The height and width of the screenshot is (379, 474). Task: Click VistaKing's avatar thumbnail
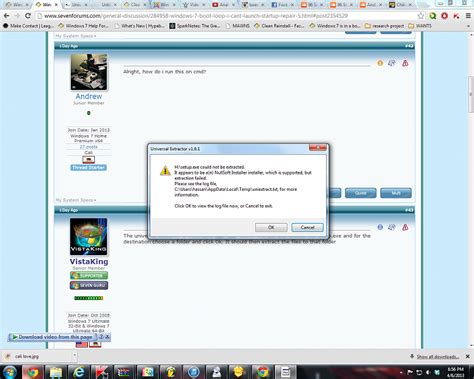point(89,237)
